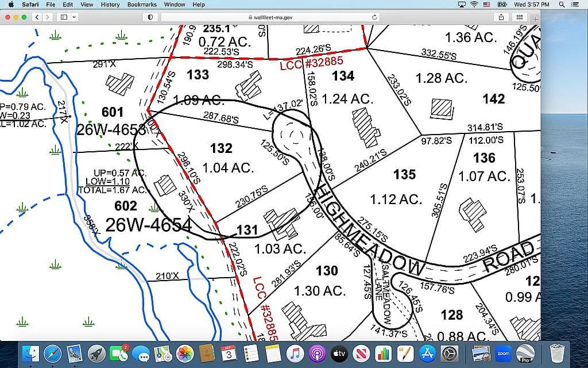The image size is (588, 368).
Task: Open the Bookmarks menu
Action: pyautogui.click(x=142, y=5)
